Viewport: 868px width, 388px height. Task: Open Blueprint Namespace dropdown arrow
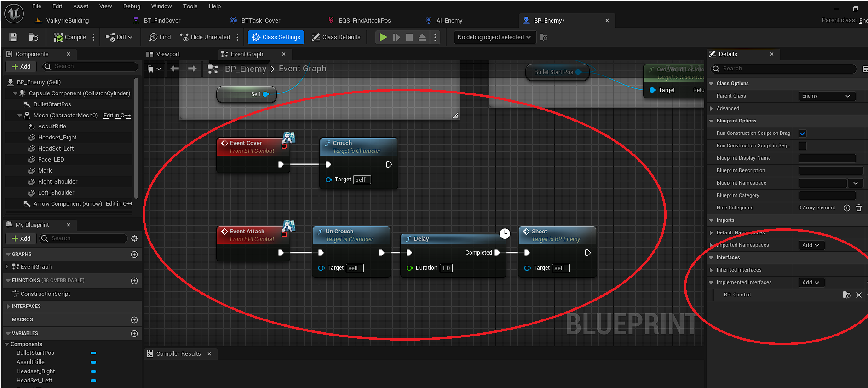tap(856, 183)
